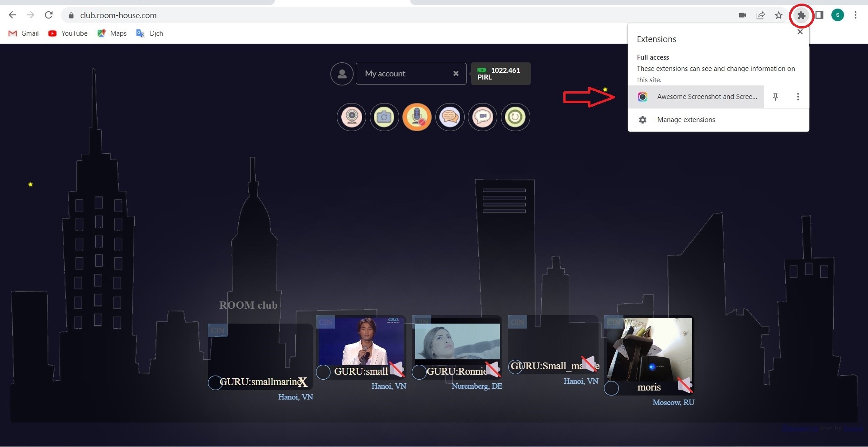Viewport: 868px width, 447px height.
Task: Clear the My account field
Action: pos(456,74)
